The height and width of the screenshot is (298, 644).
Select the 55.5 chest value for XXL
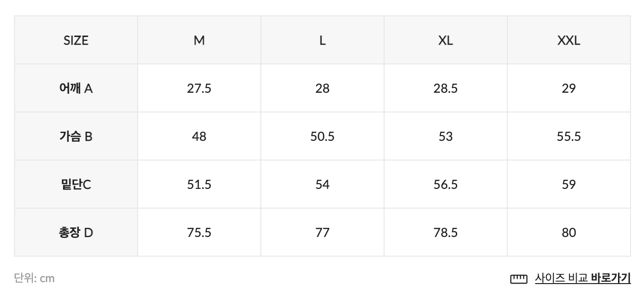tap(569, 137)
